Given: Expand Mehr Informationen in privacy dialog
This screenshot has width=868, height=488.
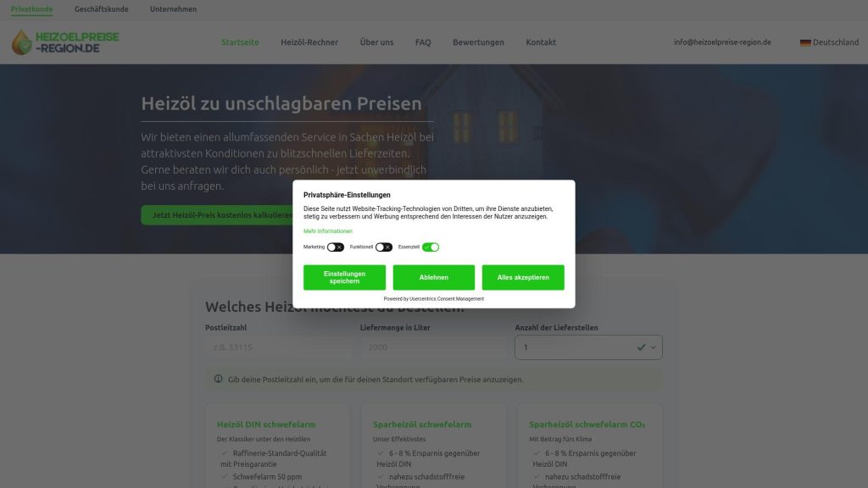Looking at the screenshot, I should click(x=328, y=231).
